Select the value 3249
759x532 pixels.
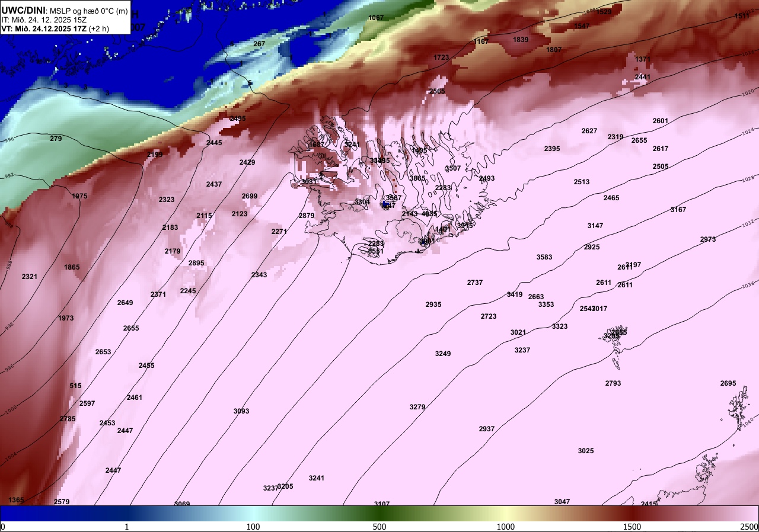(x=443, y=354)
